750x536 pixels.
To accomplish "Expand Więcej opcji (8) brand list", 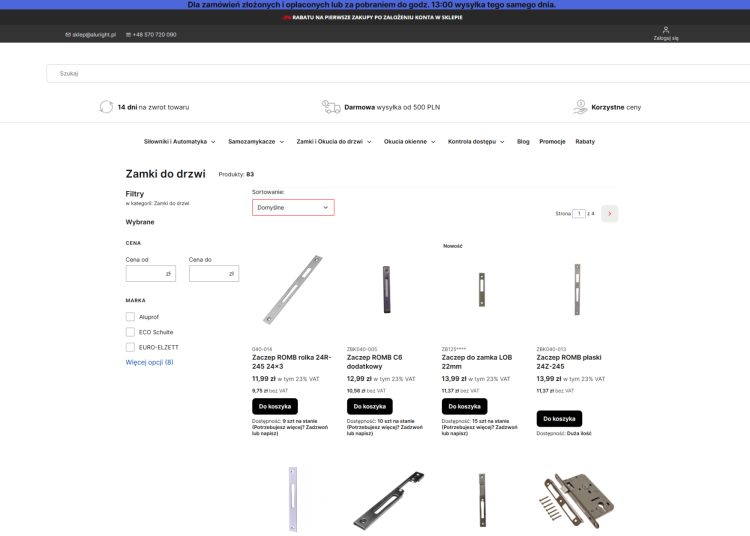I will pyautogui.click(x=149, y=362).
